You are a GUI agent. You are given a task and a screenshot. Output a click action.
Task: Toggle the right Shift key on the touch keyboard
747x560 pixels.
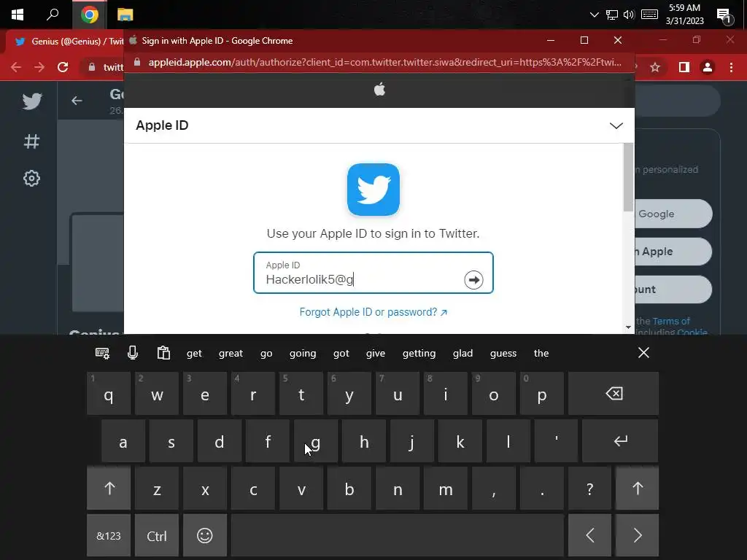tap(638, 488)
